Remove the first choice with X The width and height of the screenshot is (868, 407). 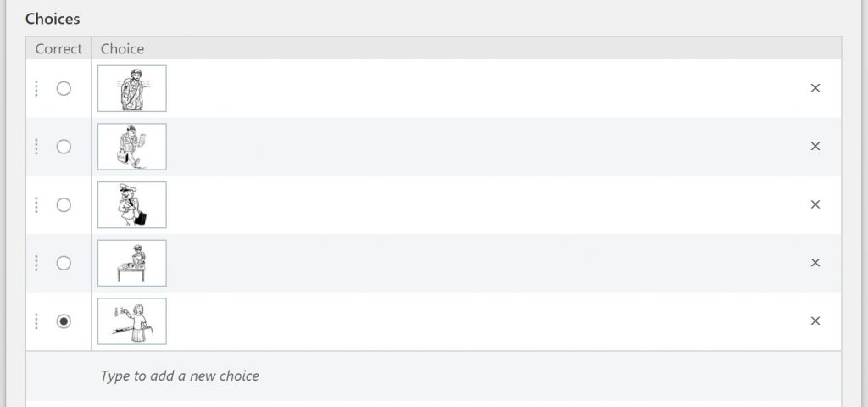(x=815, y=88)
